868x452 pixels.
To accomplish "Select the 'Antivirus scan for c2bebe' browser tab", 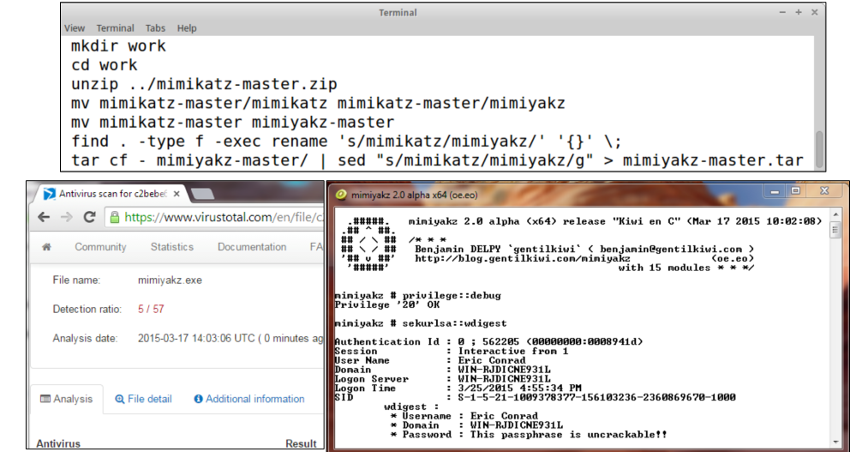I will click(112, 194).
